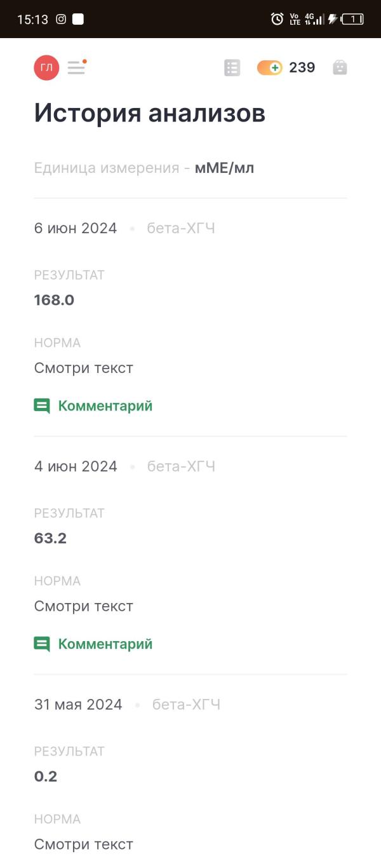Tap comment icon under 6 июн 2024 result
The image size is (381, 868).
(42, 406)
